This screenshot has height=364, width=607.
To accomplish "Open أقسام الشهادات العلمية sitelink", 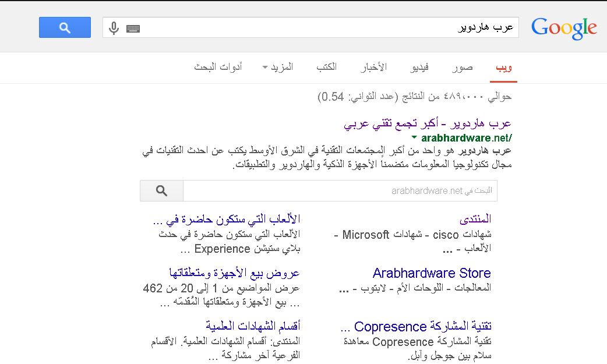I will click(x=253, y=326).
